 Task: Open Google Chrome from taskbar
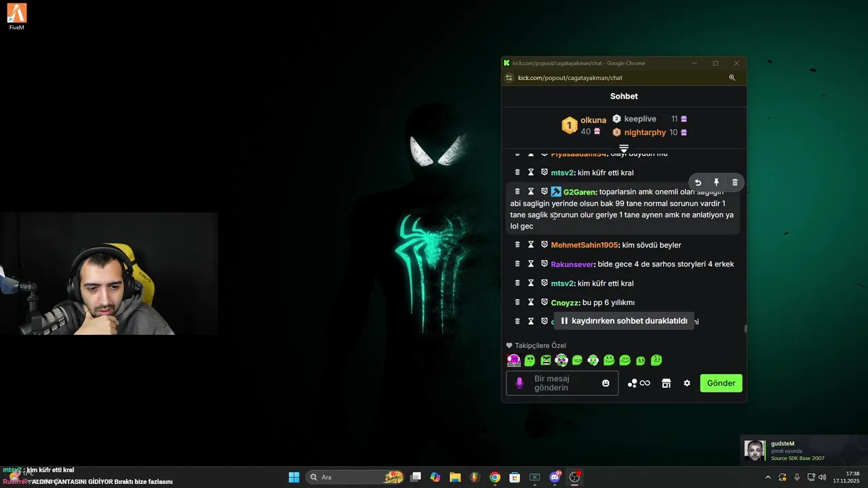(495, 477)
